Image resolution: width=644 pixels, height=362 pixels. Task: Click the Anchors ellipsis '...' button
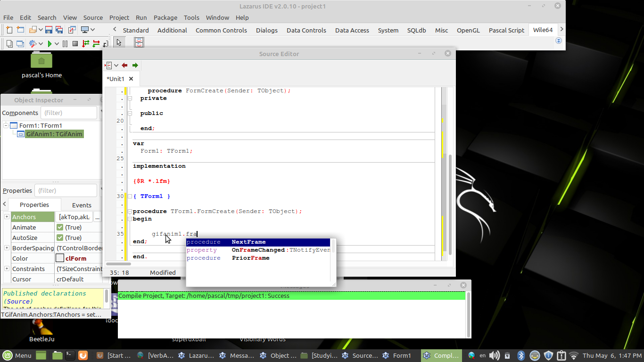97,217
